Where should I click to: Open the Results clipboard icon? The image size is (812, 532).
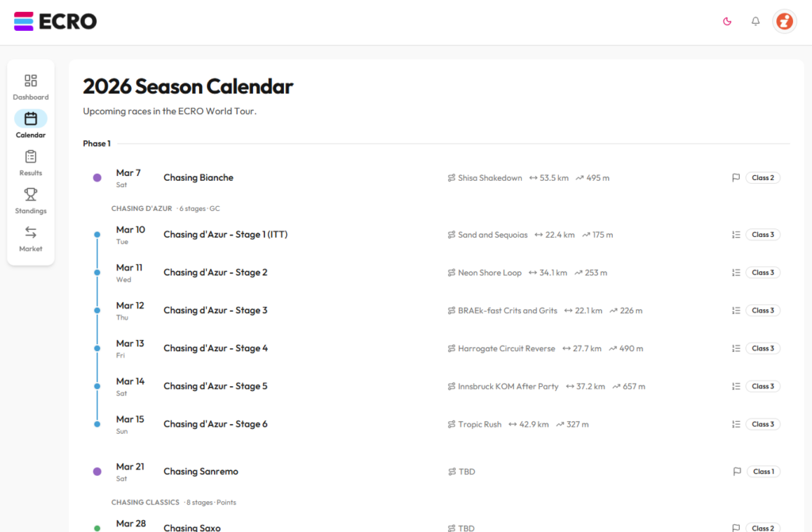click(x=30, y=157)
